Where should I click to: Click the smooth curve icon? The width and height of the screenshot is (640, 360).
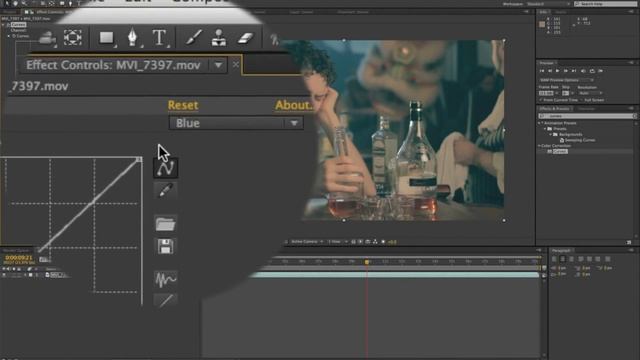tap(165, 279)
